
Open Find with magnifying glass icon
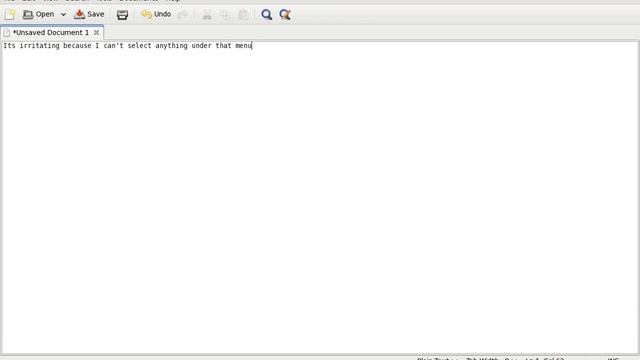[x=267, y=15]
